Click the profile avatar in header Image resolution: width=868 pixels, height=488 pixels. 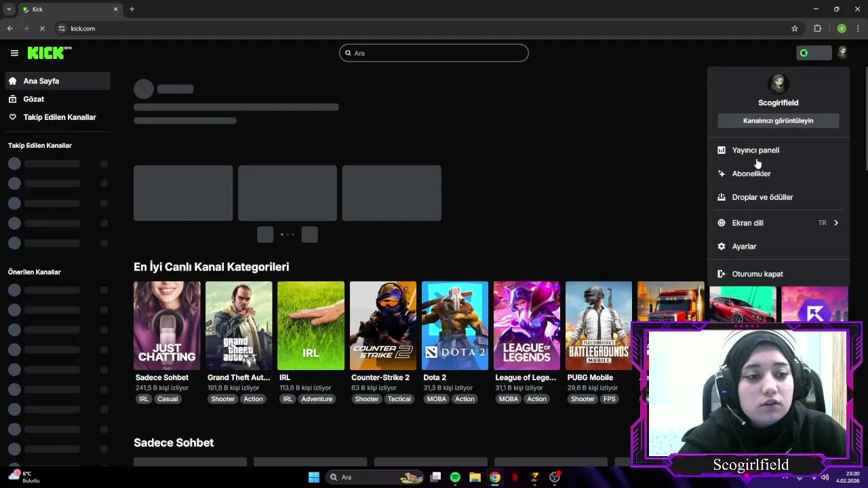click(842, 53)
